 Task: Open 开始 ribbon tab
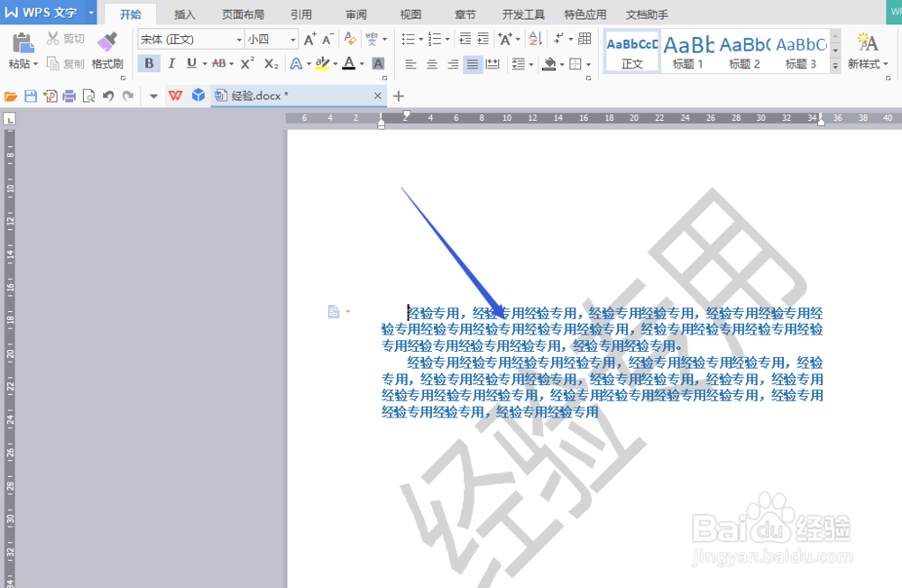click(x=131, y=14)
